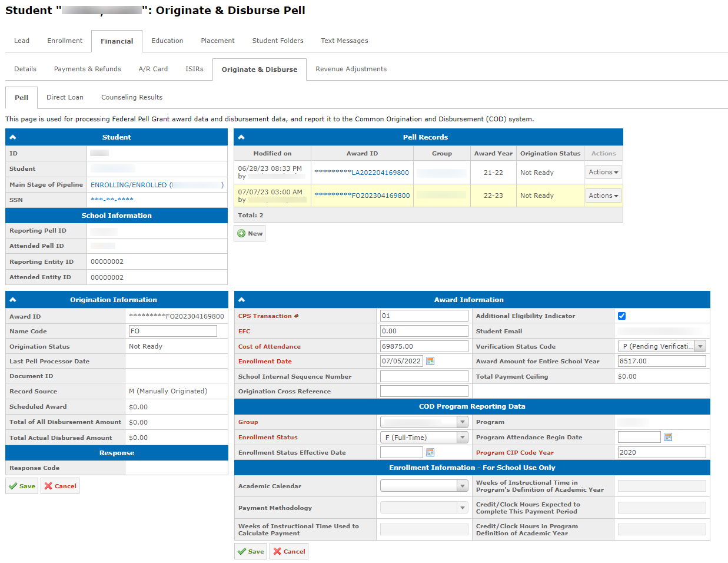The width and height of the screenshot is (728, 563).
Task: Switch to the Lead tab
Action: click(22, 41)
